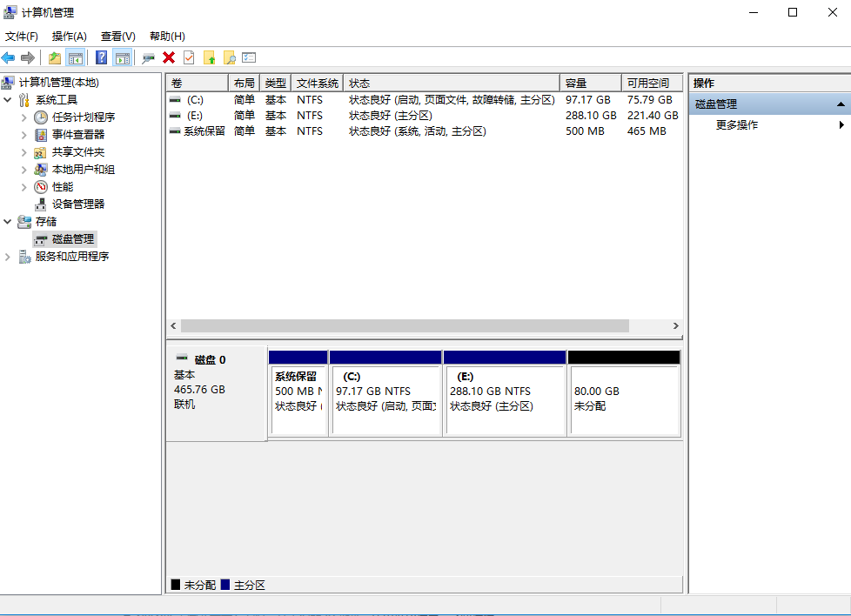
Task: Select the 288.10 GB capacity cell
Action: (591, 116)
